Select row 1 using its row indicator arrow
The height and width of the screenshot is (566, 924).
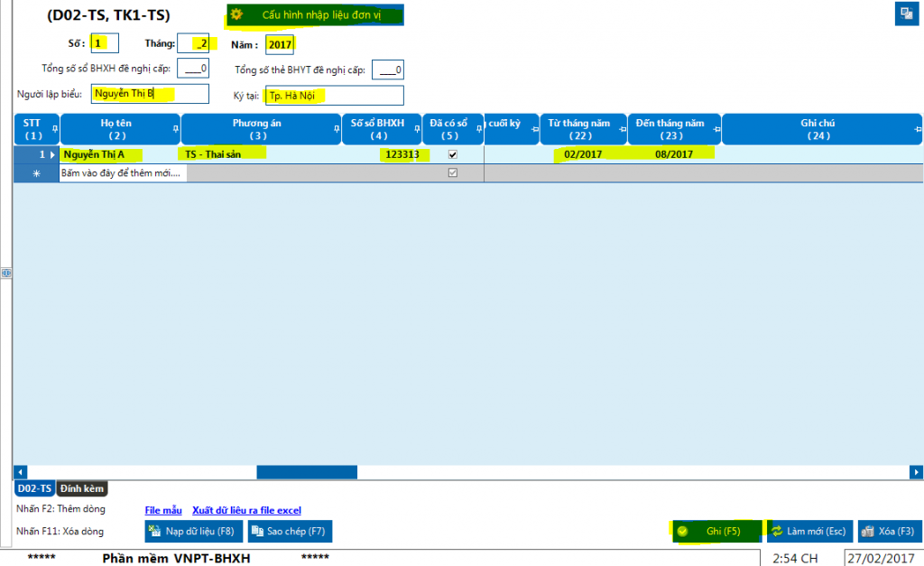[x=52, y=154]
